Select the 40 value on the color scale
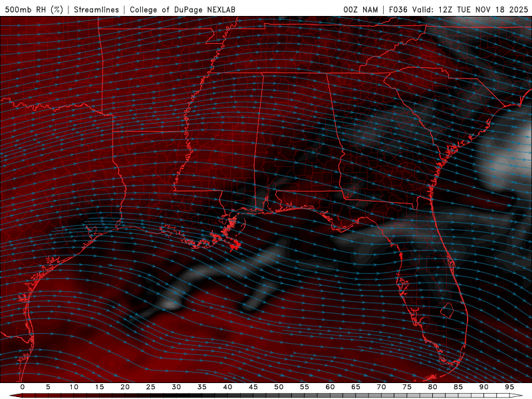Image resolution: width=532 pixels, height=399 pixels. click(227, 387)
